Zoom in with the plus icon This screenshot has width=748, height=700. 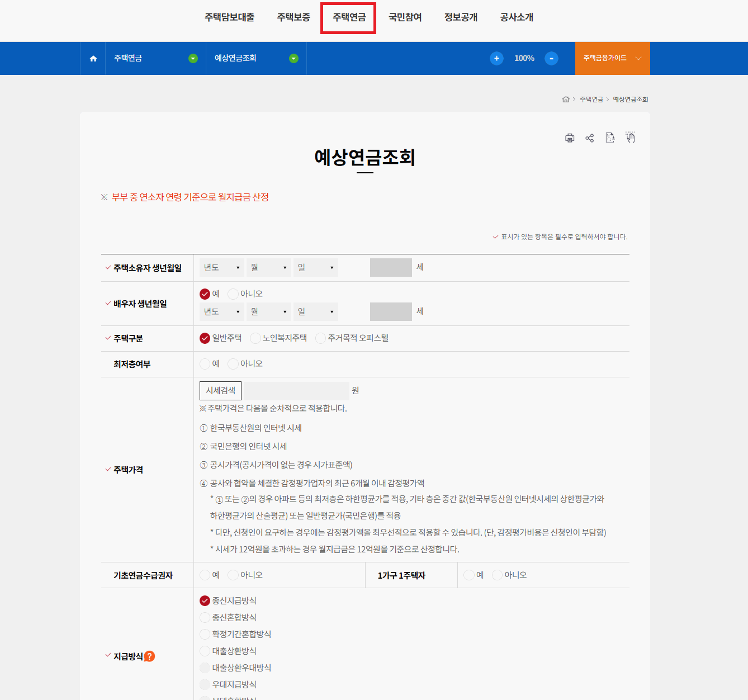click(496, 58)
